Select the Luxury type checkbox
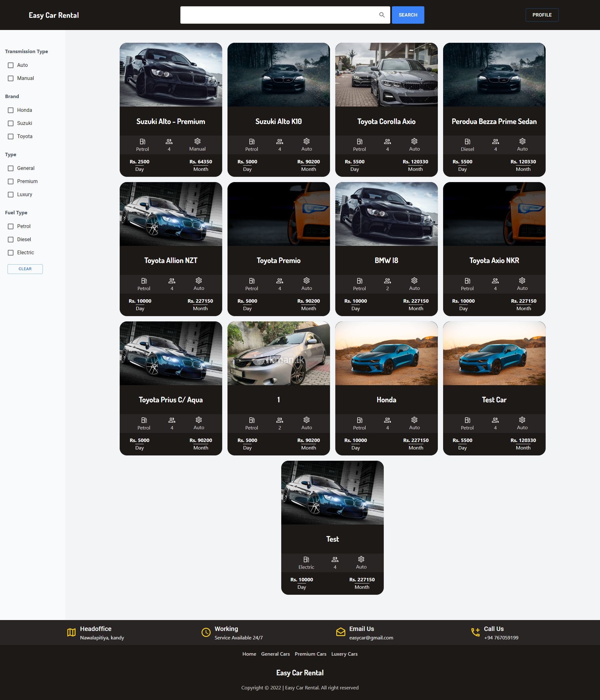This screenshot has width=600, height=700. 11,195
